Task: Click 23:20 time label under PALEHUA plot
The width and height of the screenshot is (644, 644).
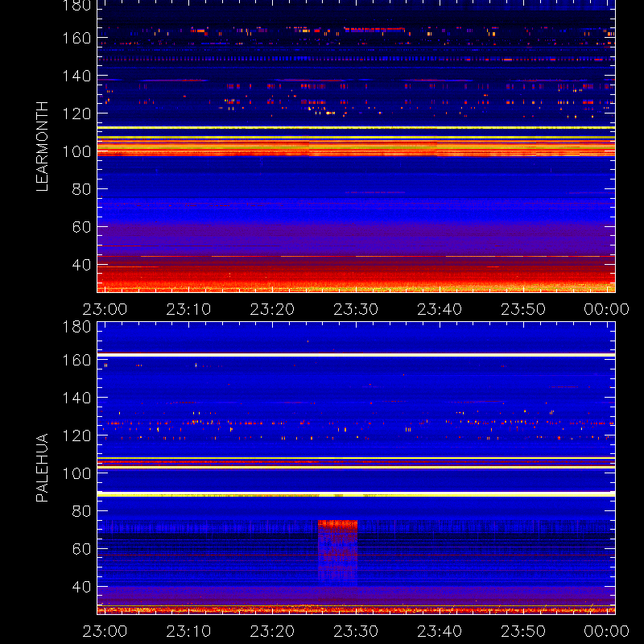Action: (272, 631)
